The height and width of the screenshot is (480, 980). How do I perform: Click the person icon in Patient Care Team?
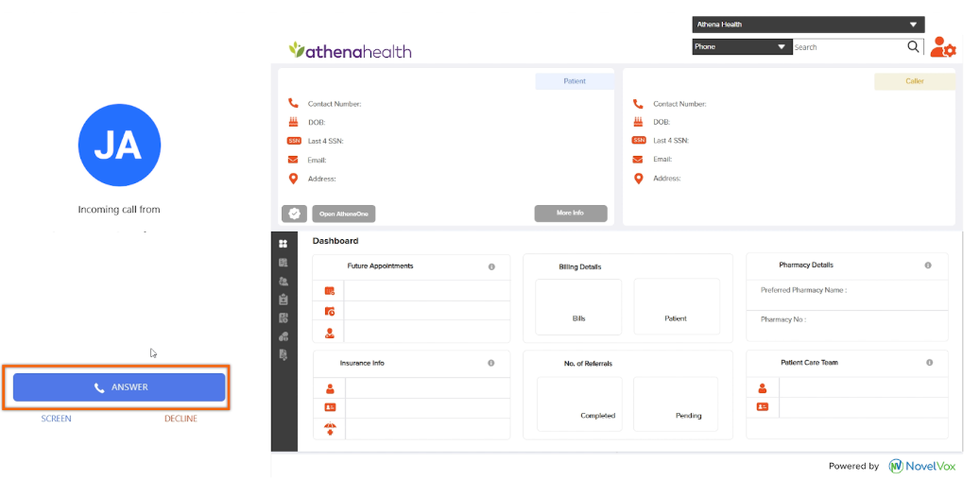[762, 388]
